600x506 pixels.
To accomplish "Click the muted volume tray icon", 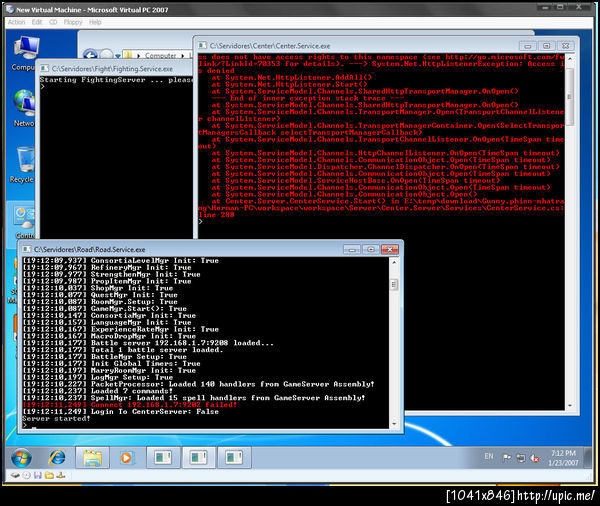I will [x=535, y=457].
